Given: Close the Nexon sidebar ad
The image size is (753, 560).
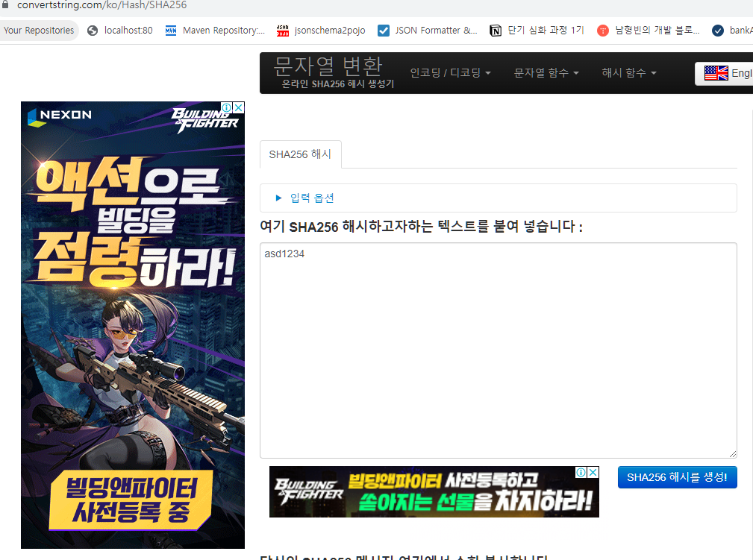Looking at the screenshot, I should point(239,107).
